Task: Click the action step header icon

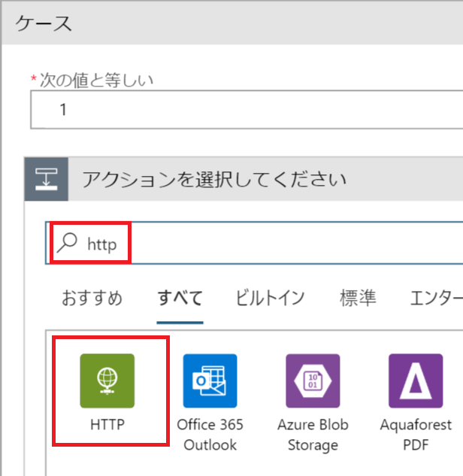Action: pos(47,180)
